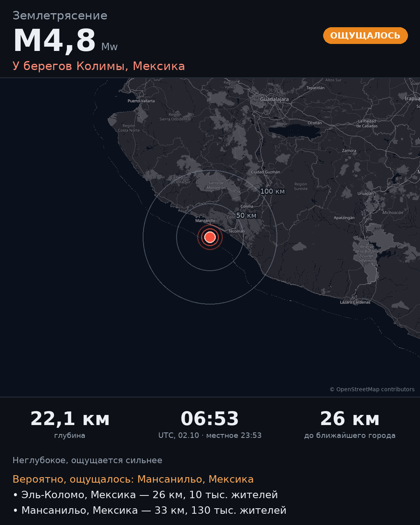Select the M4,8 magnitude value
Viewport: 420px width, 525px height.
tap(54, 41)
